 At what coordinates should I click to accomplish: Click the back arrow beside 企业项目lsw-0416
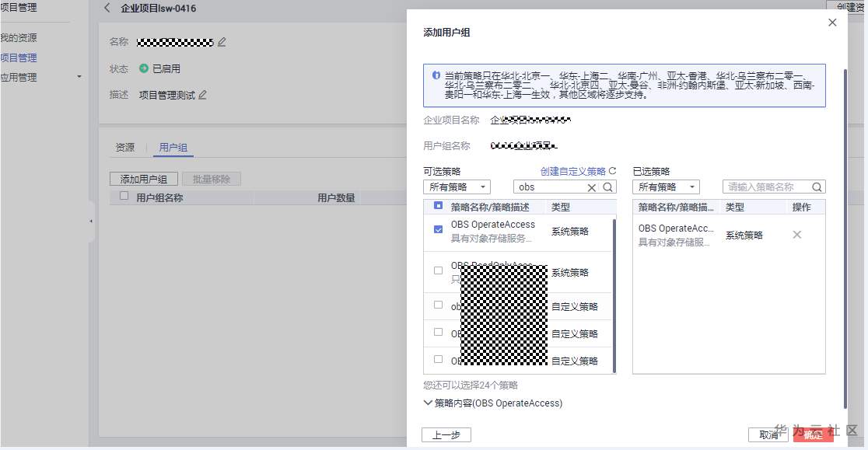[107, 8]
